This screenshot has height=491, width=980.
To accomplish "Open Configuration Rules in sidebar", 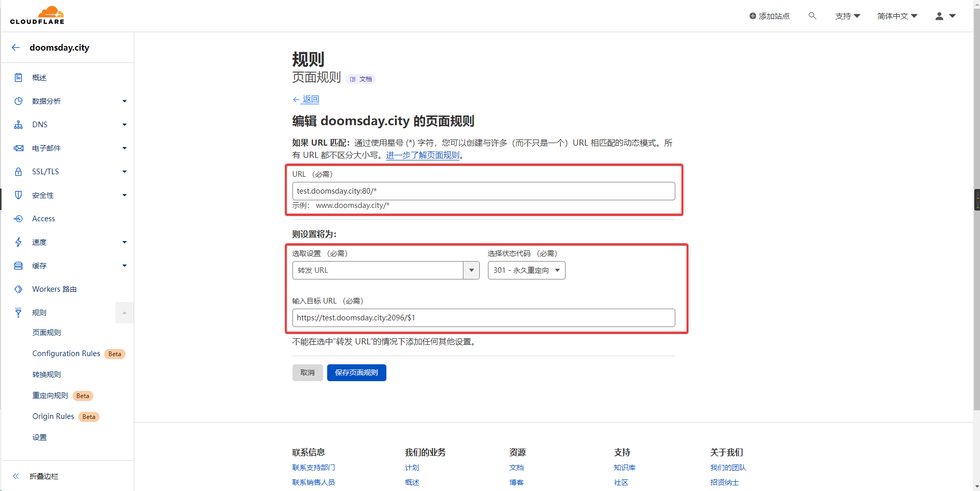I will click(66, 354).
